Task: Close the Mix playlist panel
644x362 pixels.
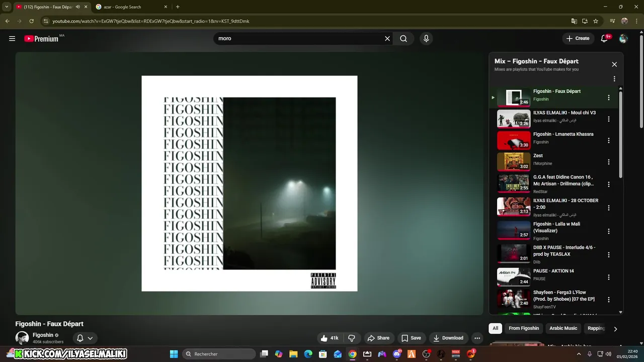Action: tap(614, 64)
